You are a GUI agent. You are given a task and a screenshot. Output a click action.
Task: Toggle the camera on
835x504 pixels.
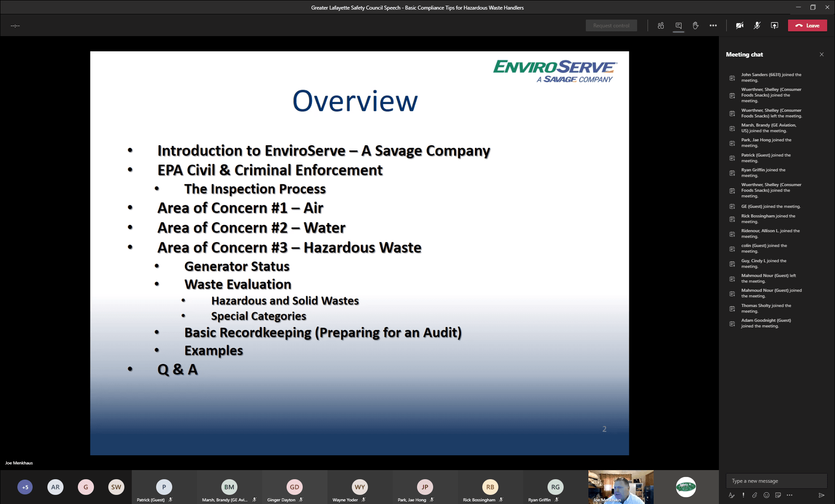[x=740, y=25]
